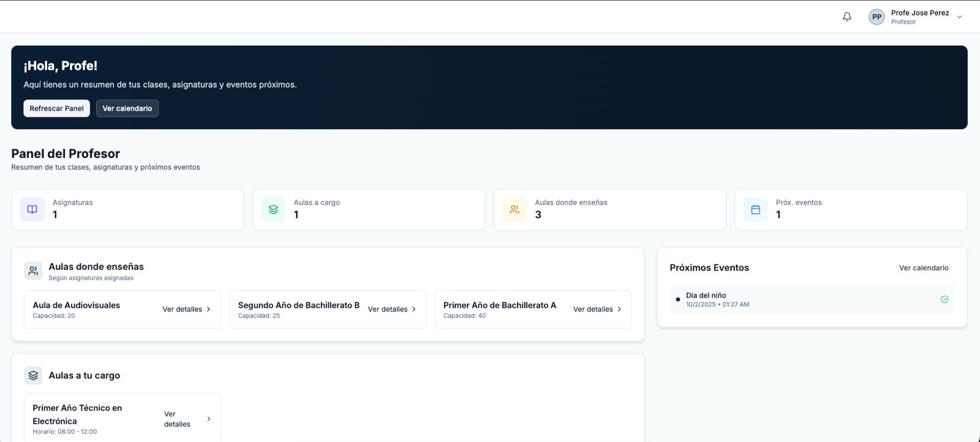Viewport: 980px width, 442px height.
Task: Open the Dia del niño event
Action: click(x=812, y=299)
